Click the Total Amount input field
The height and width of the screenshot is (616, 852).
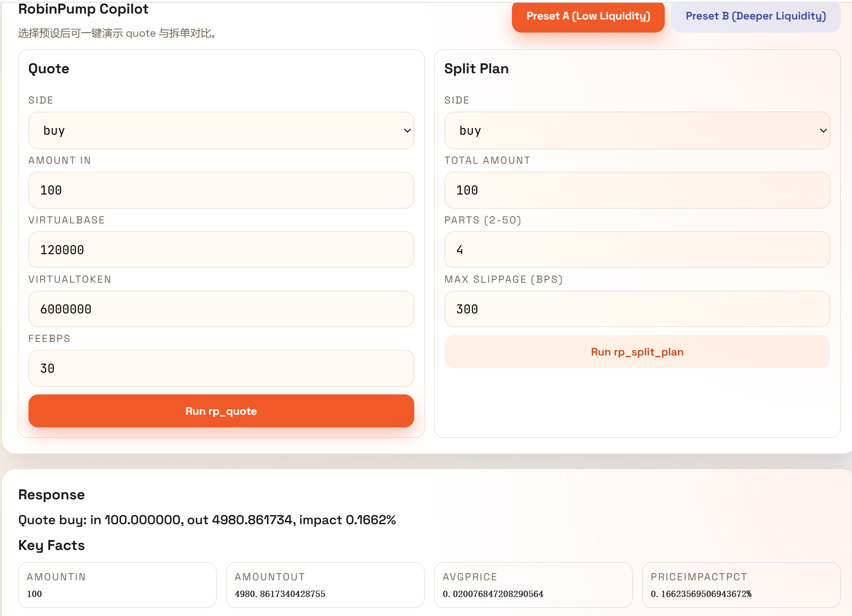tap(637, 190)
